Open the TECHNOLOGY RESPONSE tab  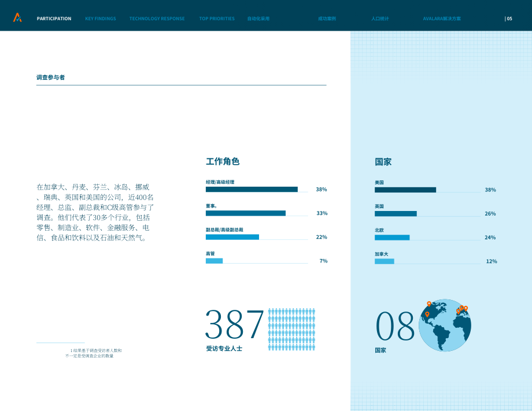[x=157, y=18]
